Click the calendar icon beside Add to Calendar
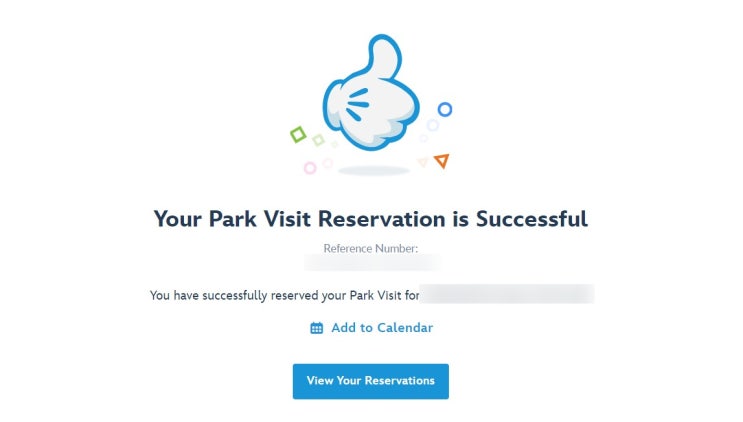Image resolution: width=743 pixels, height=422 pixels. 317,328
